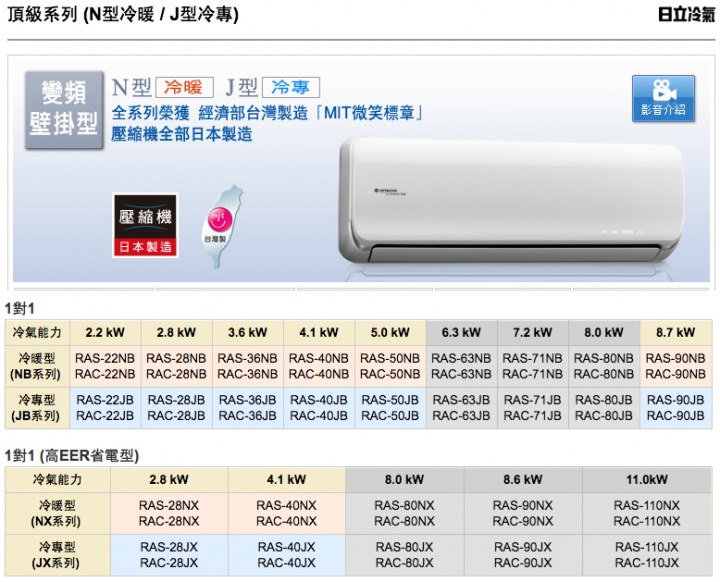The height and width of the screenshot is (582, 720).
Task: Click the RAS-36JB model cell
Action: coord(248,408)
